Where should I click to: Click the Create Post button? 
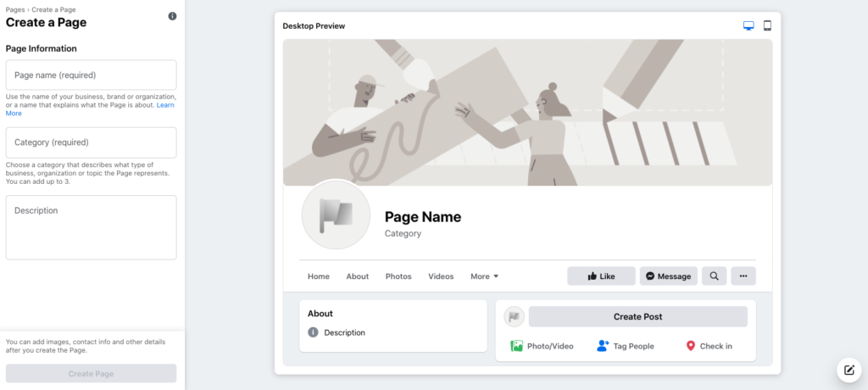click(x=637, y=317)
